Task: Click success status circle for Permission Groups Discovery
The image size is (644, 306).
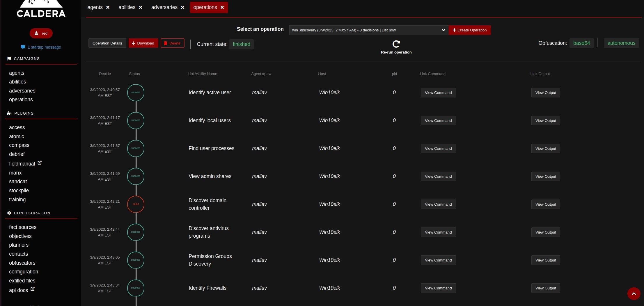Action: (x=136, y=260)
